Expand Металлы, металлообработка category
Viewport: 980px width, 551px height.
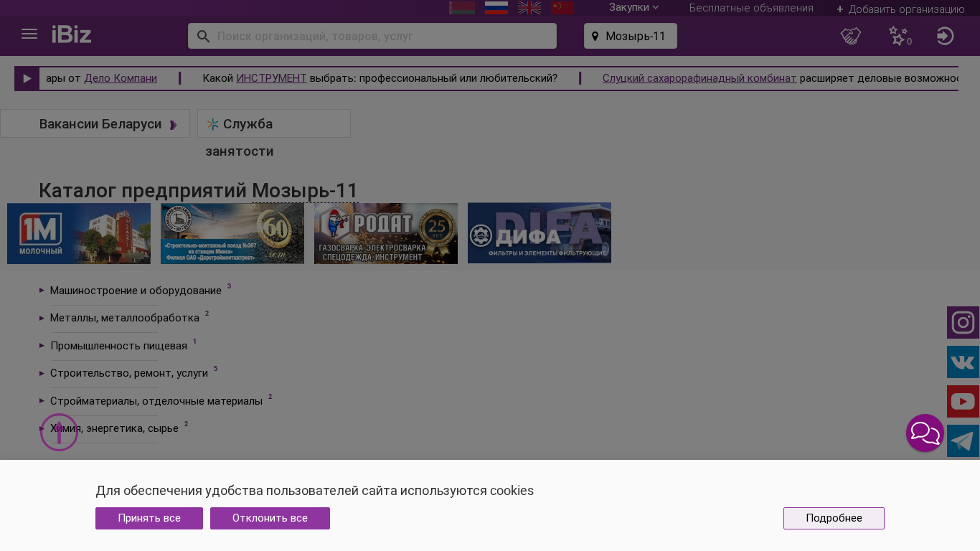tap(124, 318)
